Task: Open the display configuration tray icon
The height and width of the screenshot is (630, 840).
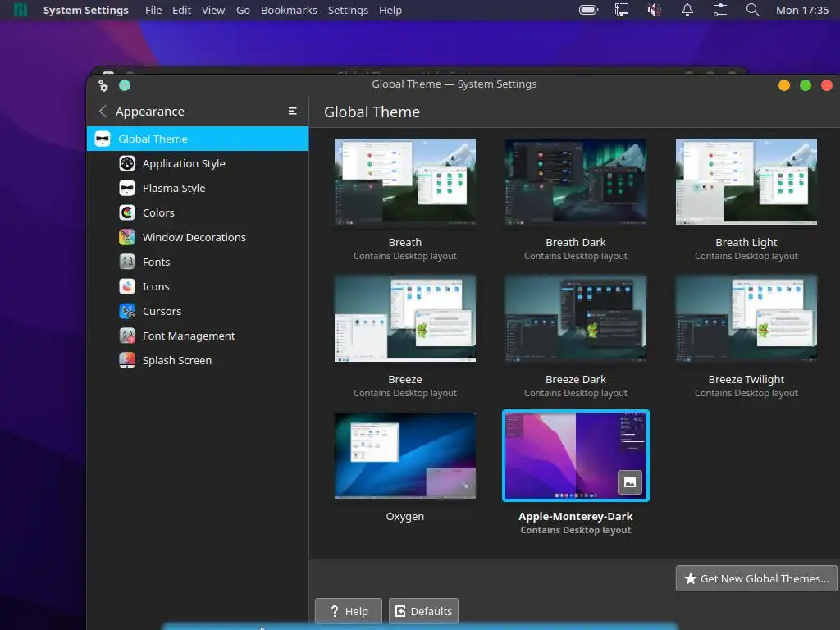Action: pos(622,10)
